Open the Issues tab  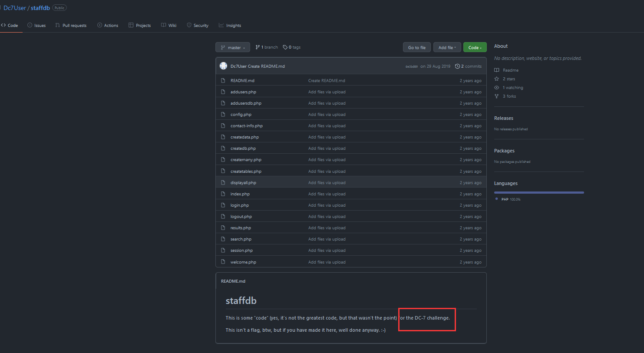(x=36, y=26)
